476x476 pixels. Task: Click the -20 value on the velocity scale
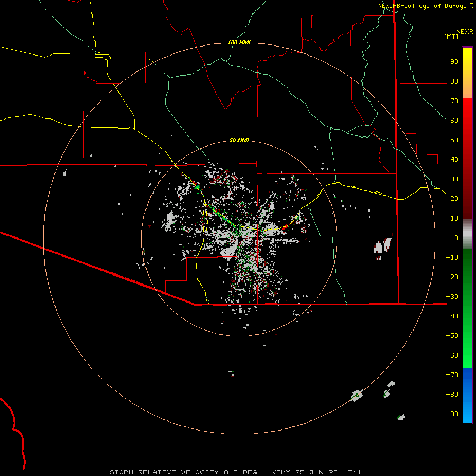(452, 277)
